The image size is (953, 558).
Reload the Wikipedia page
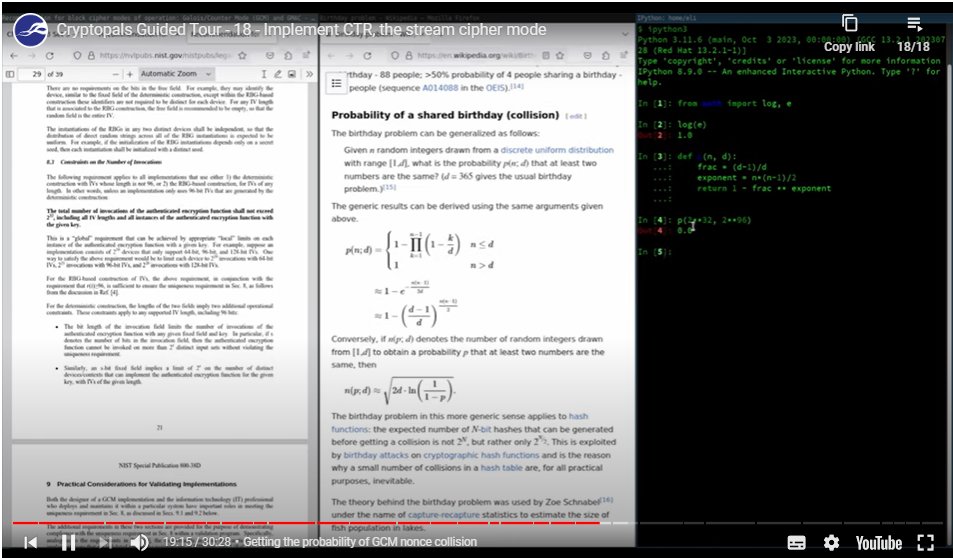(367, 55)
